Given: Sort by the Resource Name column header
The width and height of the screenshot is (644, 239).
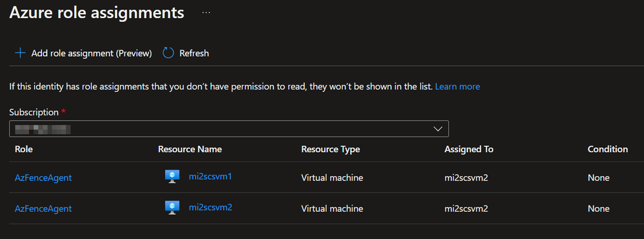Looking at the screenshot, I should (x=190, y=149).
